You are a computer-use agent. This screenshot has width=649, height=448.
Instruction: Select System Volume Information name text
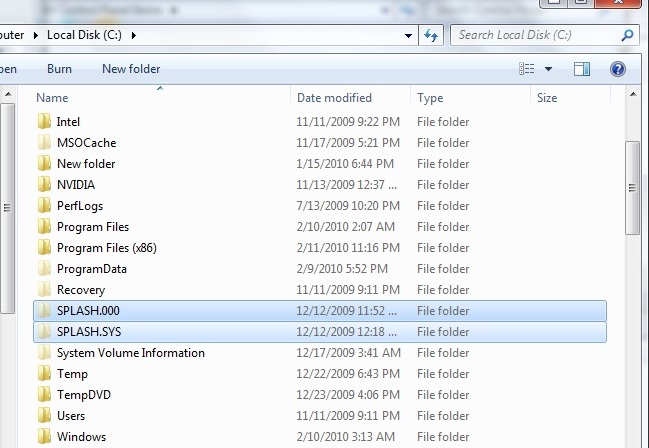tap(131, 353)
